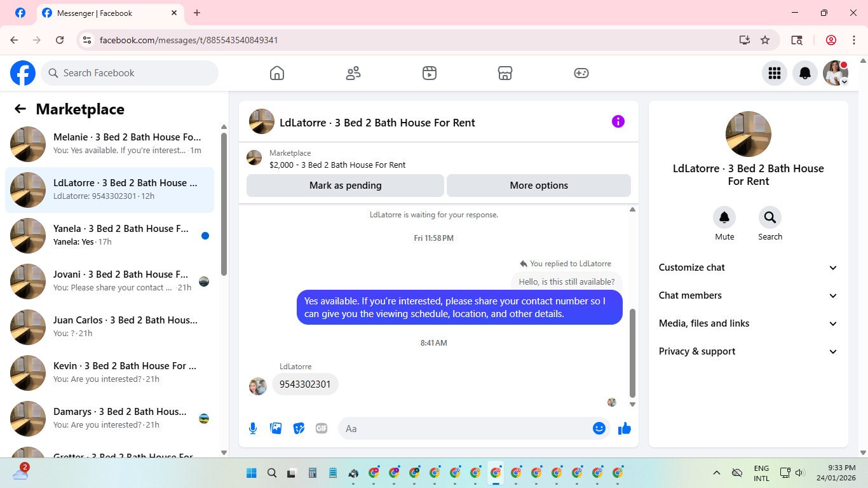Open Chrome profile icon in toolbar
The height and width of the screenshot is (488, 868).
[x=831, y=40]
